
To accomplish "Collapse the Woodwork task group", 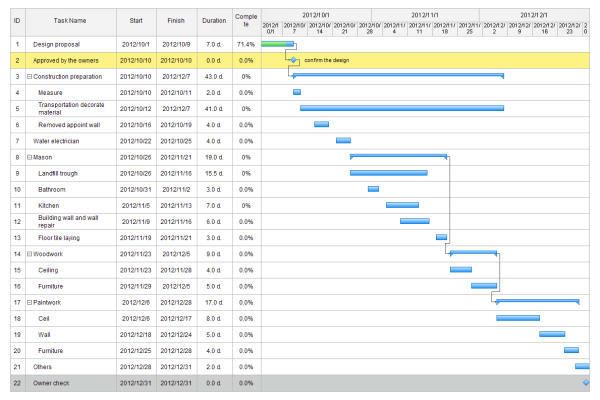I will pos(29,254).
